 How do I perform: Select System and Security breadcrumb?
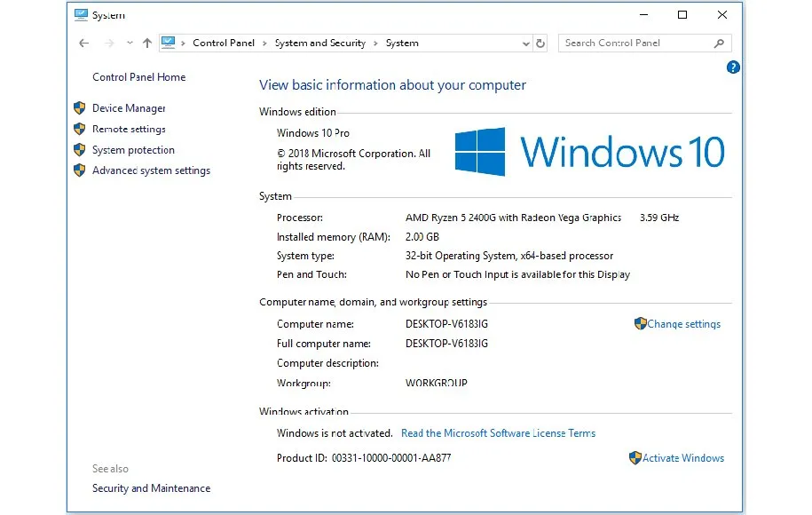319,43
